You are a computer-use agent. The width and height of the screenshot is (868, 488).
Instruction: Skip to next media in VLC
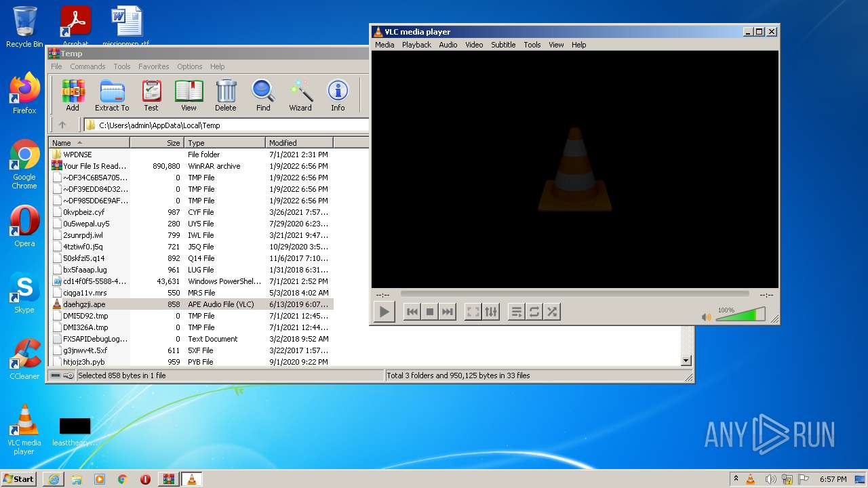(447, 312)
